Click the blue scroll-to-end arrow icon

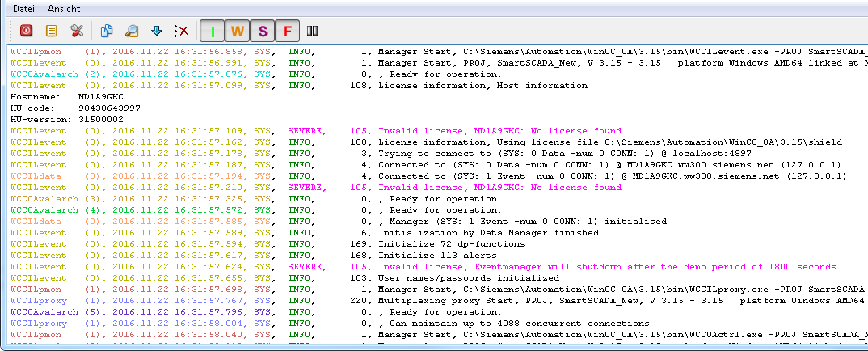[157, 31]
